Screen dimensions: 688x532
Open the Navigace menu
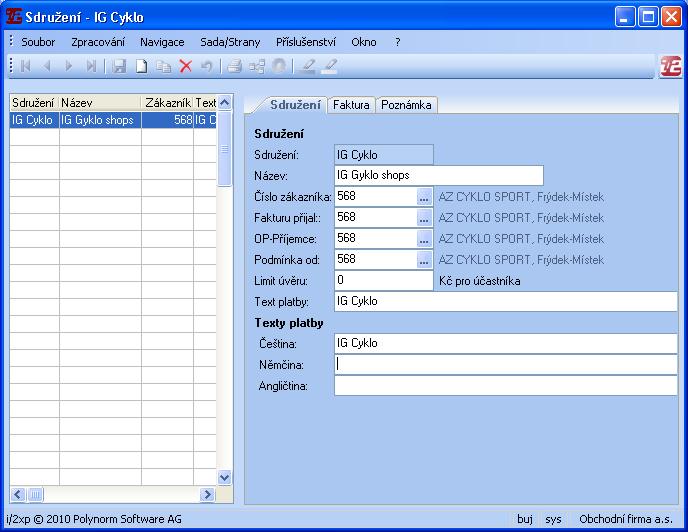coord(162,42)
